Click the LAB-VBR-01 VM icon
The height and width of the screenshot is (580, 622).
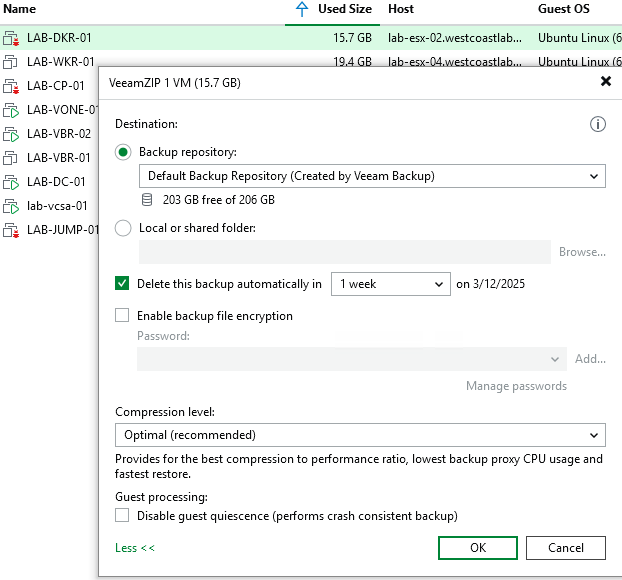pyautogui.click(x=11, y=158)
